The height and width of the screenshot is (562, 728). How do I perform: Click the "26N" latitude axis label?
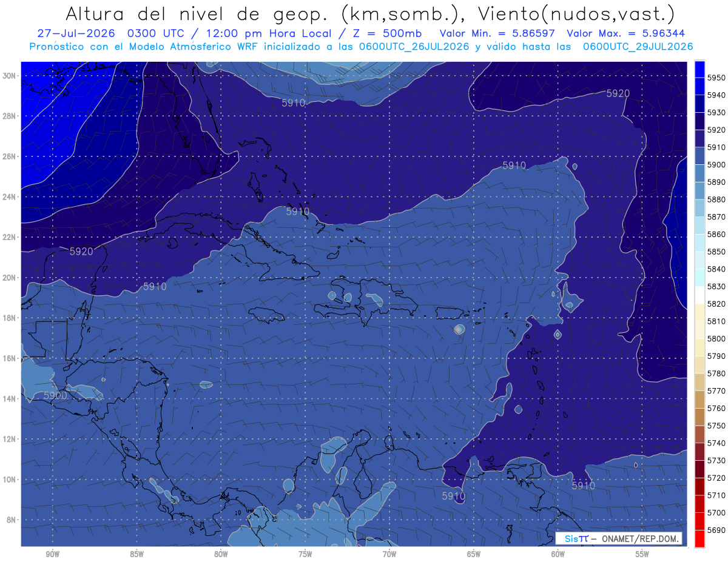click(10, 156)
